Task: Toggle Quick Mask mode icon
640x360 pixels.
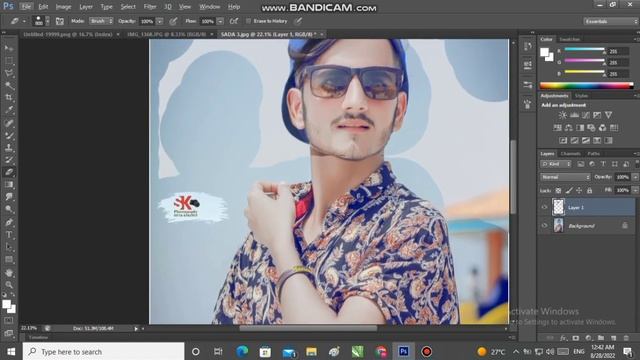Action: pyautogui.click(x=9, y=321)
